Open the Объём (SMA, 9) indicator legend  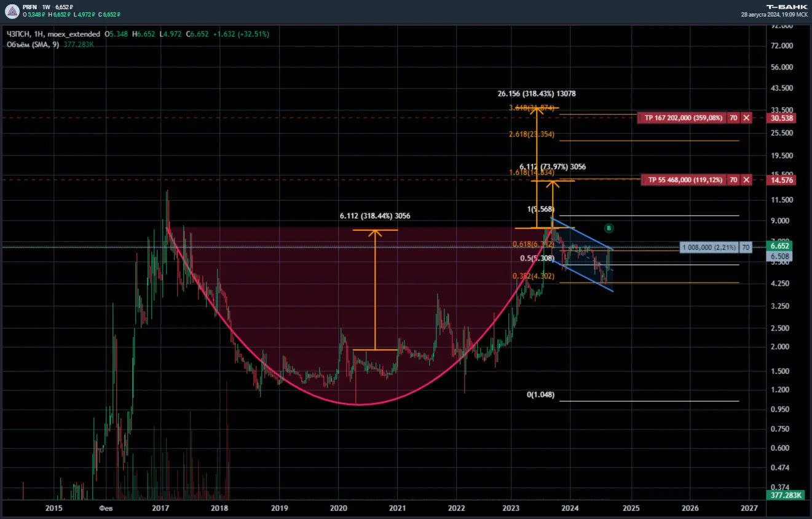(x=33, y=44)
